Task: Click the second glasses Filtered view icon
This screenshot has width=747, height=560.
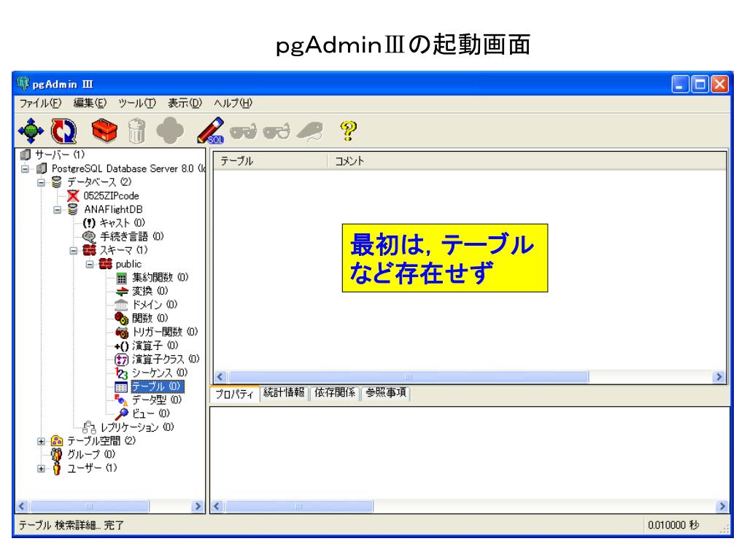Action: 276,131
